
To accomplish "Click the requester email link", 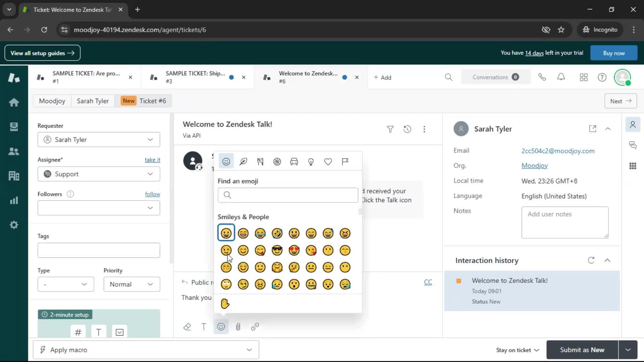I will point(558,151).
